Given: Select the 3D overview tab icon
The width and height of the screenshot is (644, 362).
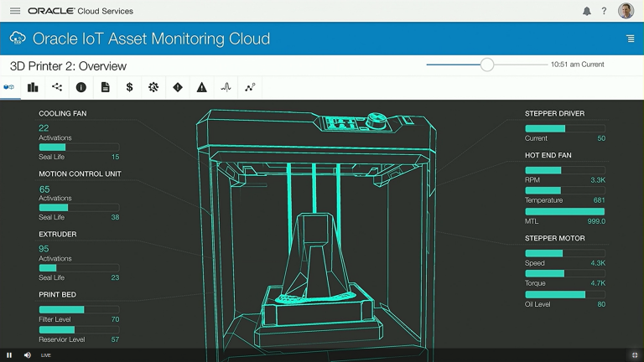Looking at the screenshot, I should (x=9, y=87).
